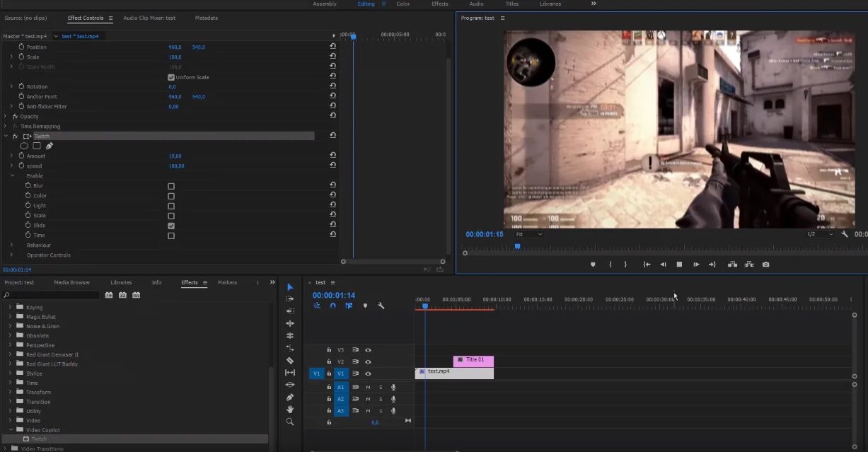
Task: Step back one frame
Action: pos(663,265)
